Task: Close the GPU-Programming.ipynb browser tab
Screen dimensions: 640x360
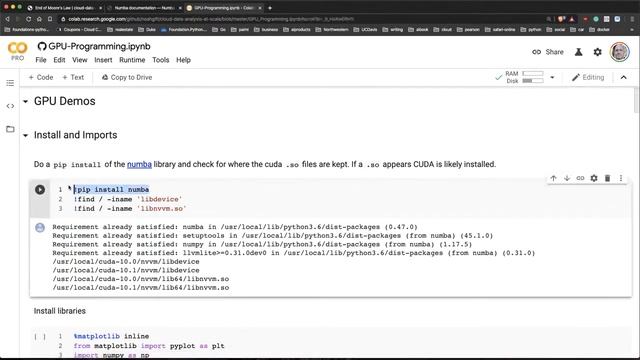Action: coord(260,8)
